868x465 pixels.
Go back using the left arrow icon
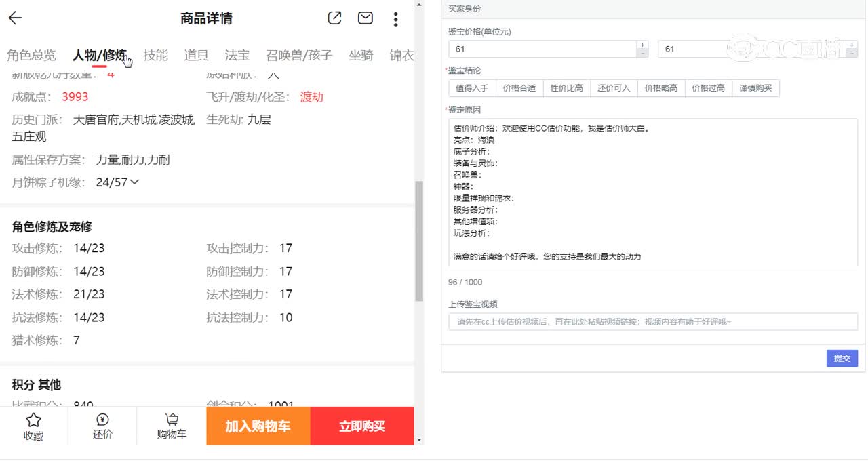point(15,18)
